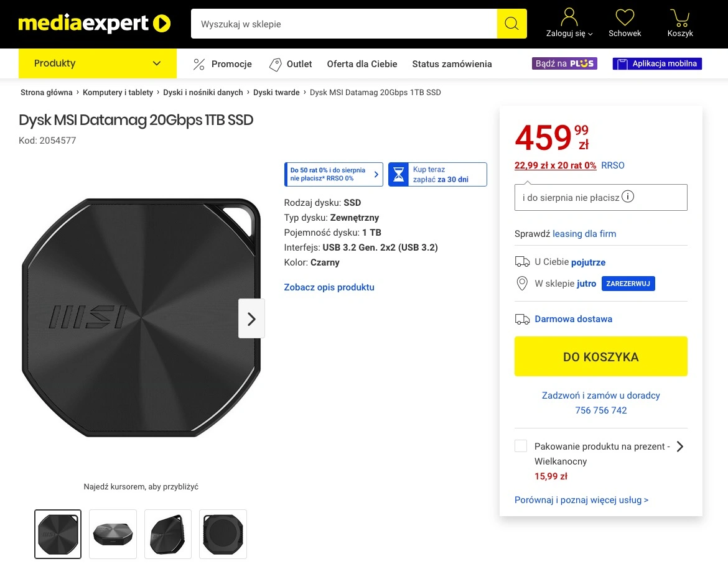Click the Outlet tag icon
This screenshot has height=569, width=728.
pos(275,64)
